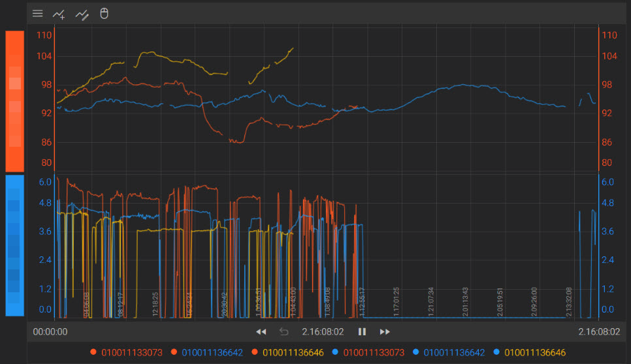Click the left-axis blue label 6.0

tap(45, 182)
